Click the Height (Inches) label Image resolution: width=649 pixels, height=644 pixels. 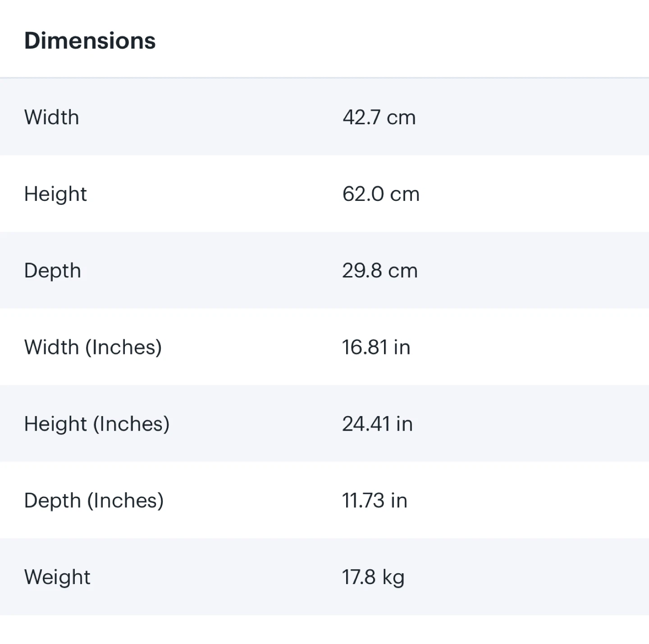click(97, 424)
